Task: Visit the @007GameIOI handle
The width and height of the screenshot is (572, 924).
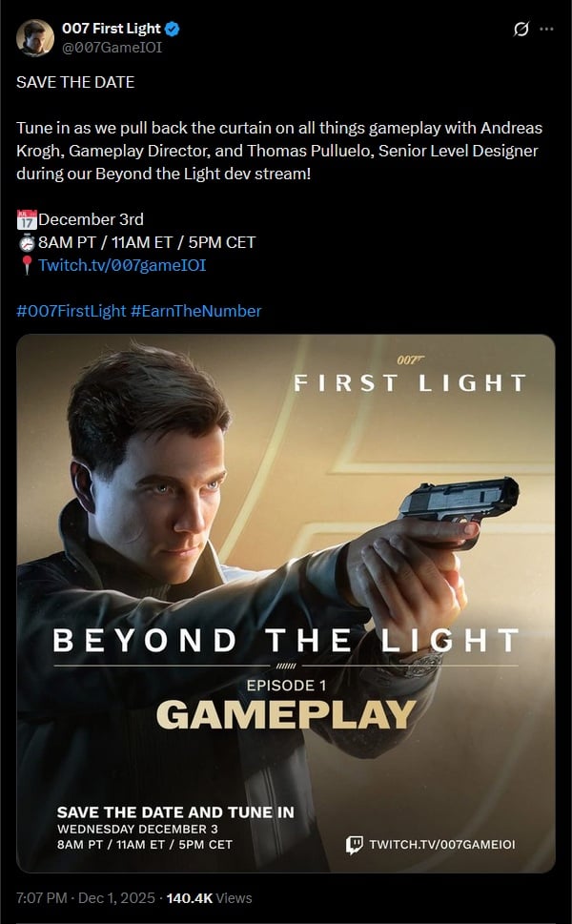Action: (x=112, y=48)
